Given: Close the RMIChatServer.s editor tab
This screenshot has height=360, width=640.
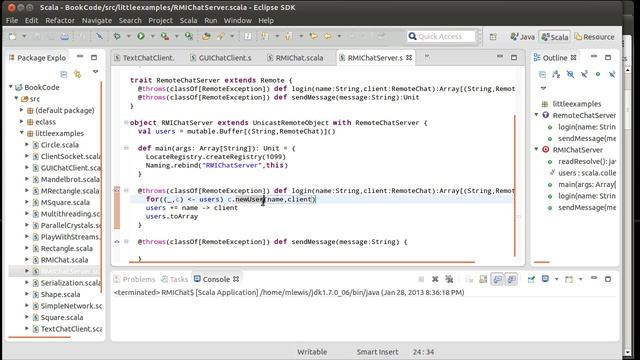Looking at the screenshot, I should (x=409, y=58).
